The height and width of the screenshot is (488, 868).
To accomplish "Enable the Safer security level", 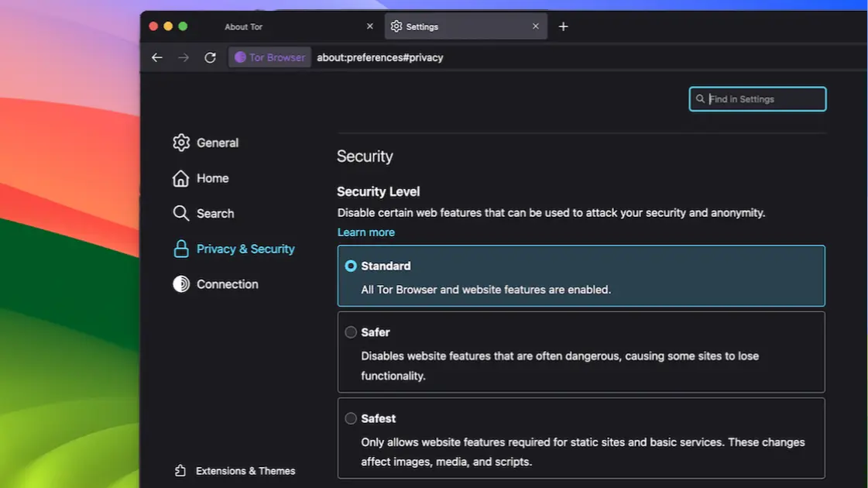I will coord(351,332).
